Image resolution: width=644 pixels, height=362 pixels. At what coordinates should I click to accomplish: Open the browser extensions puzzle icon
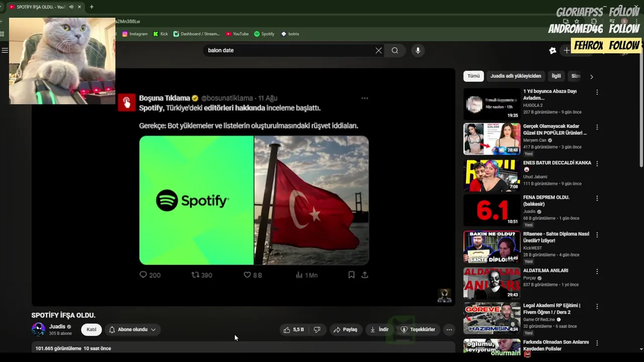(x=594, y=22)
